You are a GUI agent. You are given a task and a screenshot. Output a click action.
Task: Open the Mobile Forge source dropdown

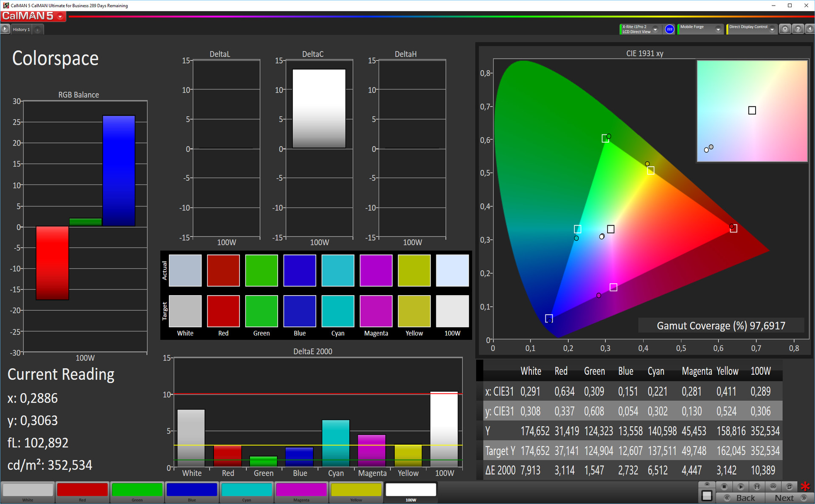pyautogui.click(x=718, y=29)
